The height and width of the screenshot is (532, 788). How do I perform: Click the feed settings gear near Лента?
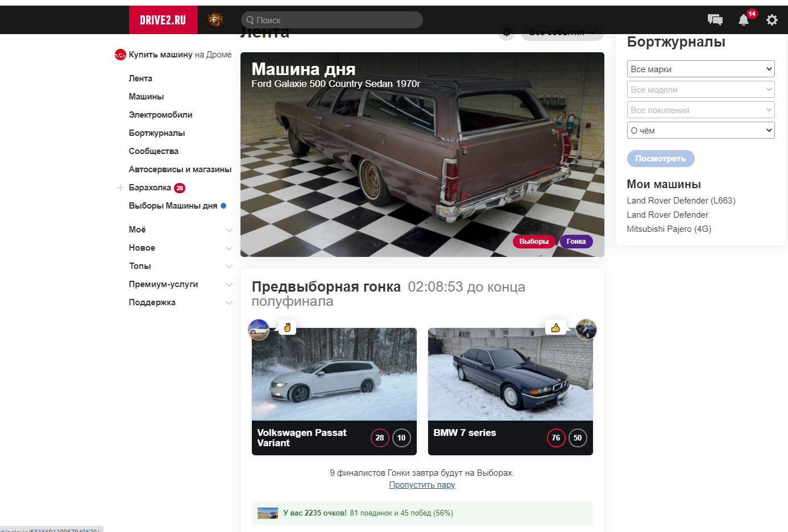click(507, 32)
